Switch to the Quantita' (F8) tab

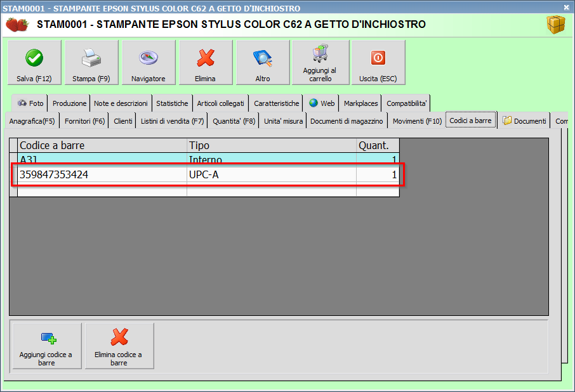(234, 121)
